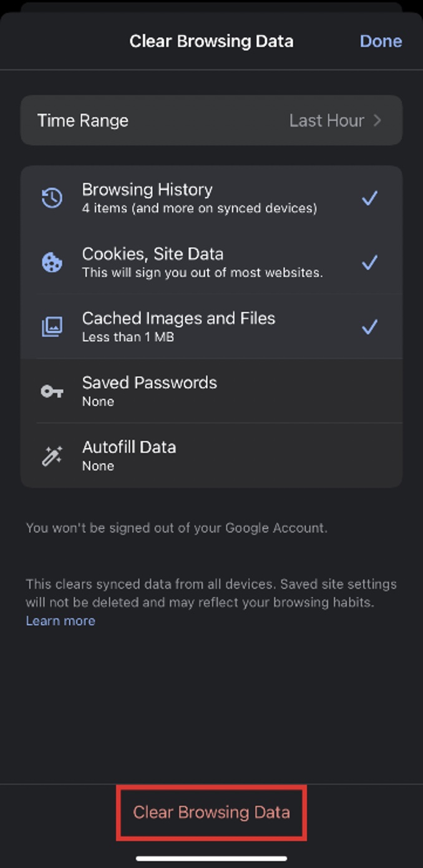Select the Browsing History row label
The image size is (423, 868).
147,190
